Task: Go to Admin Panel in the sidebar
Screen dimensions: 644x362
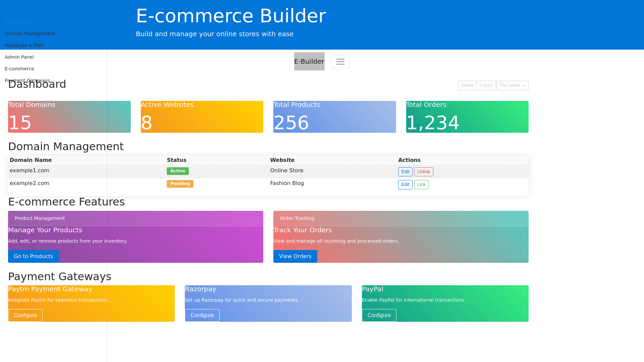Action: pos(19,57)
